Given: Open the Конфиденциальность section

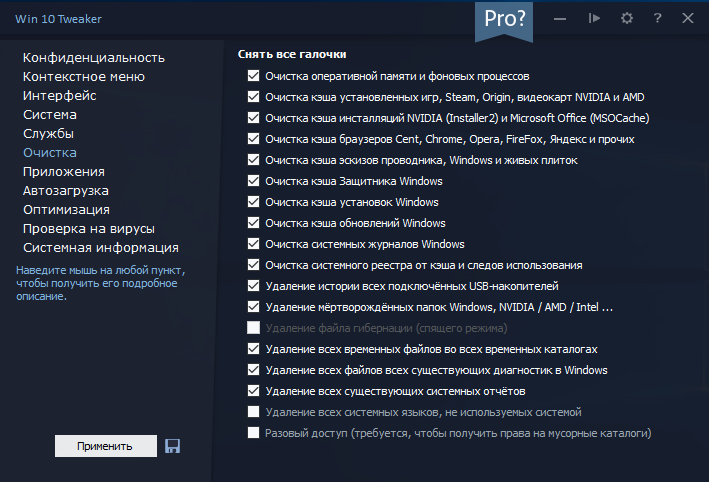Looking at the screenshot, I should (94, 58).
